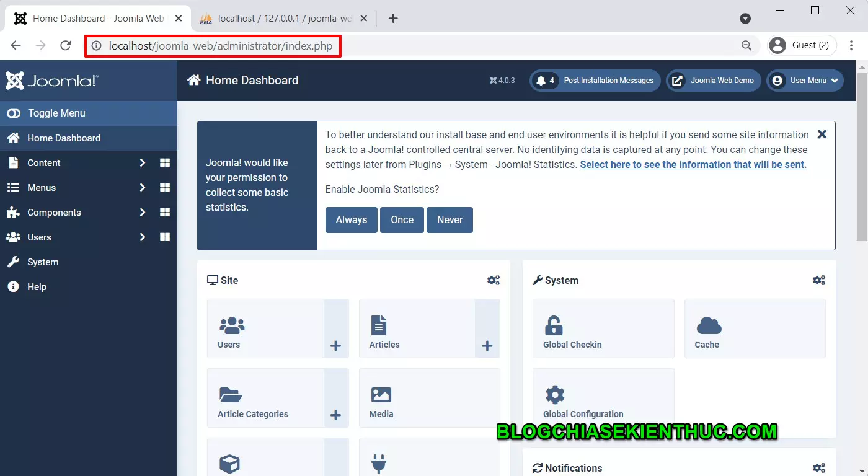Click the Joomla 4.0.3 version label
868x476 pixels.
click(x=502, y=81)
